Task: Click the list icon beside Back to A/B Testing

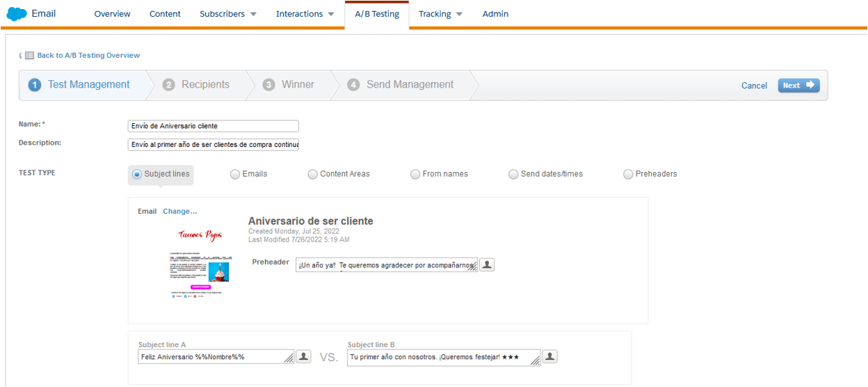Action: tap(30, 56)
